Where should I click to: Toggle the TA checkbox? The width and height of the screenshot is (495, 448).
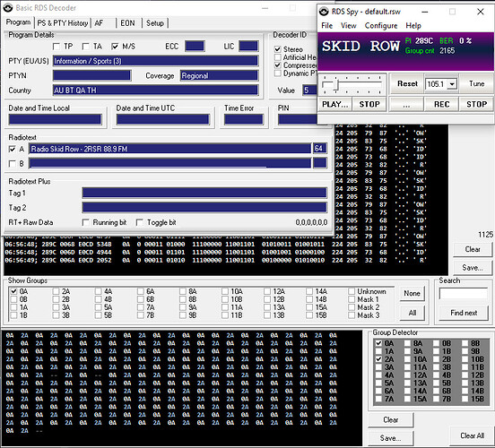click(85, 47)
